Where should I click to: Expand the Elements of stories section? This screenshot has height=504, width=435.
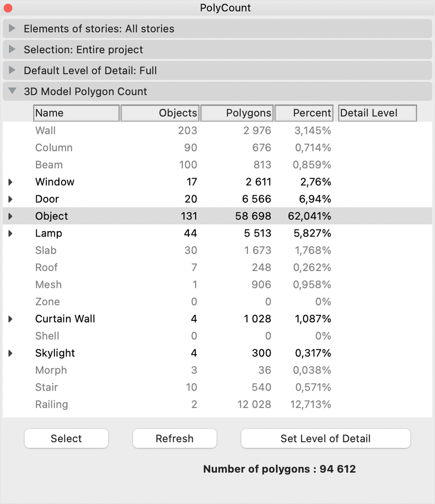coord(13,29)
